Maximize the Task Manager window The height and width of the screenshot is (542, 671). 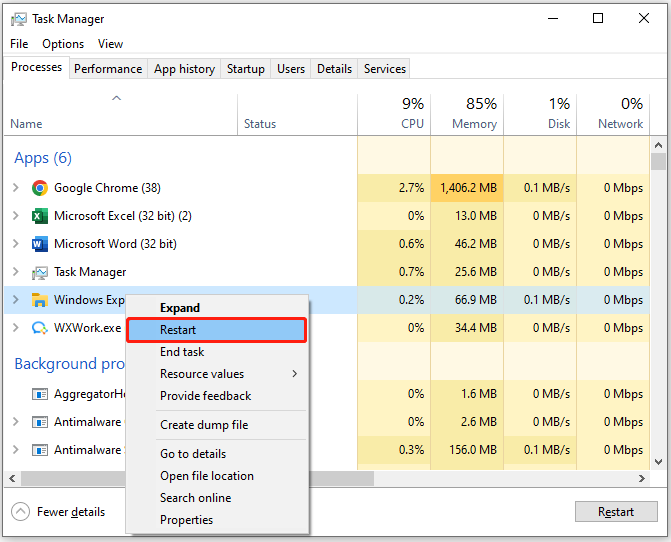[x=598, y=18]
